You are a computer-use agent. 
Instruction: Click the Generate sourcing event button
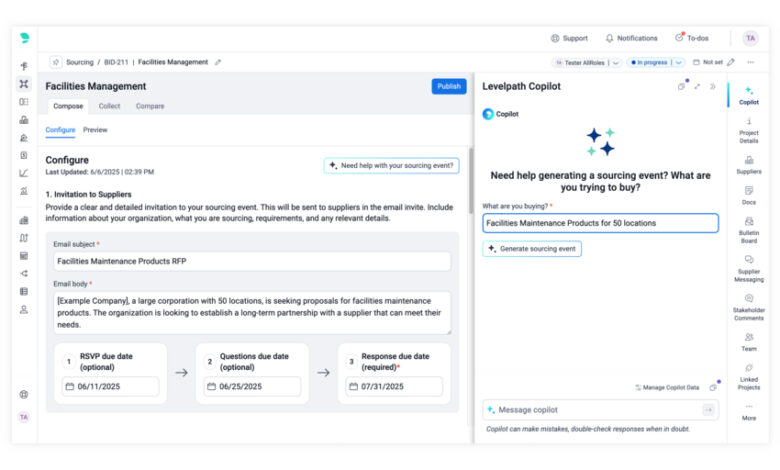pos(532,248)
